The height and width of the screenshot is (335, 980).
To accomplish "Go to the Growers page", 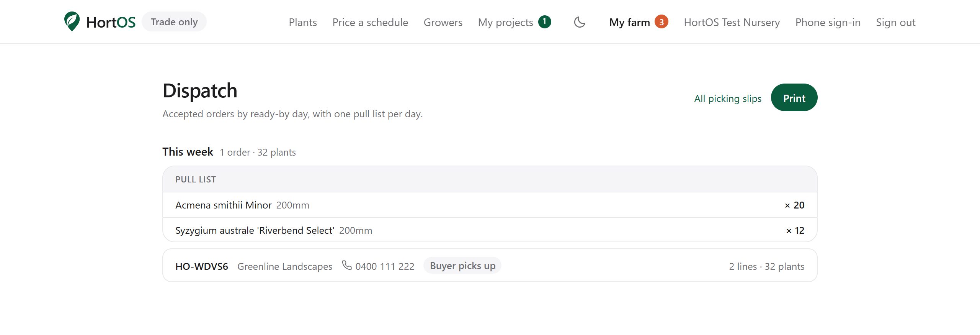I will 443,22.
